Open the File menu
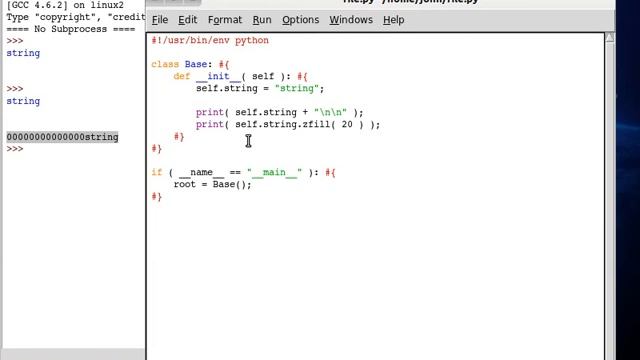Image resolution: width=640 pixels, height=360 pixels. click(x=160, y=20)
